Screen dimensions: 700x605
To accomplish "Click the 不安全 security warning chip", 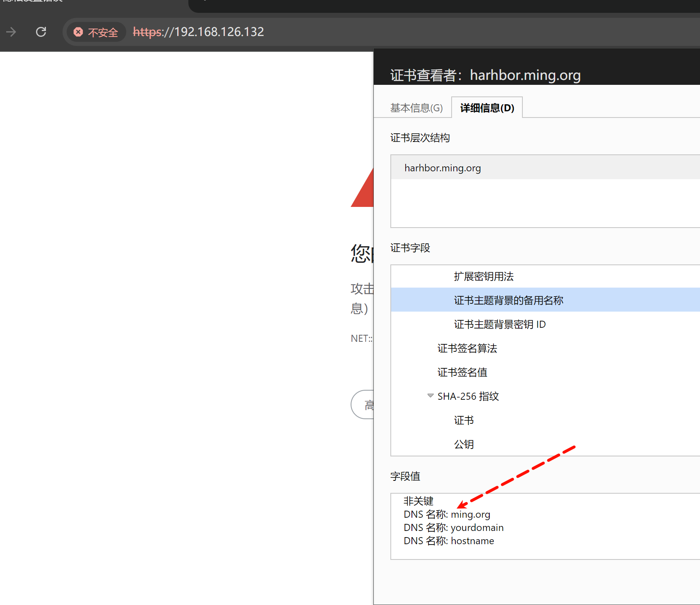I will click(96, 32).
